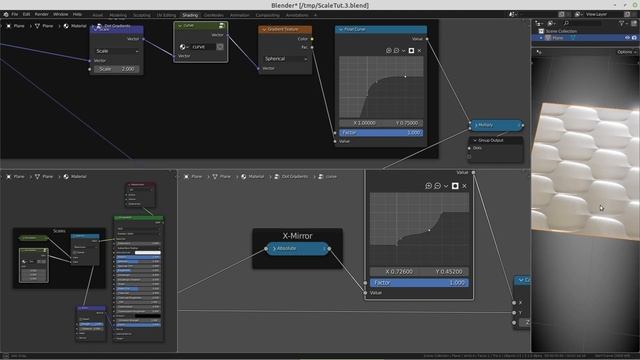This screenshot has height=360, width=640.
Task: Open the outliner display mode dropdown
Action: (551, 24)
